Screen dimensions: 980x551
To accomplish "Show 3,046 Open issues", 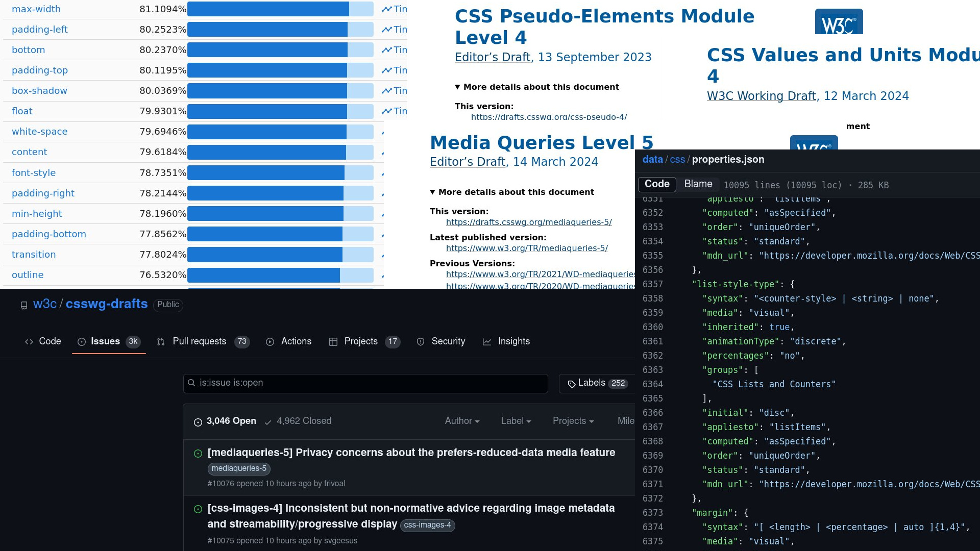I will [x=225, y=421].
